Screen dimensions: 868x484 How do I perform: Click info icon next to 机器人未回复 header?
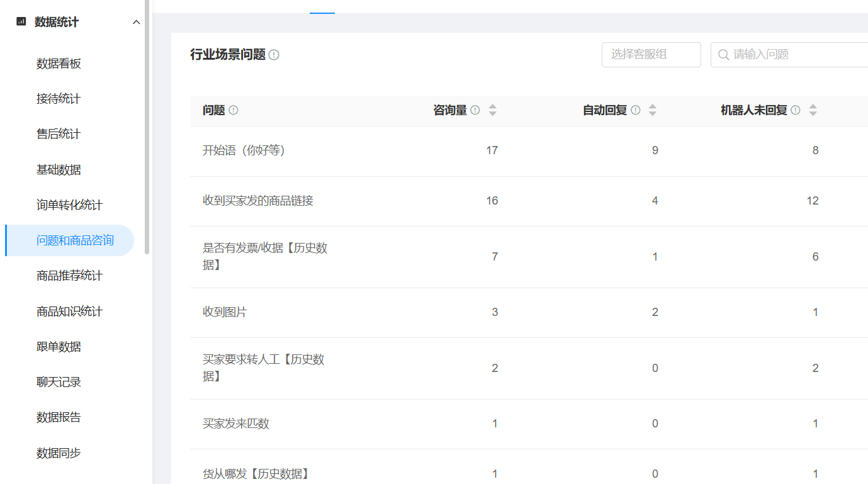[796, 110]
